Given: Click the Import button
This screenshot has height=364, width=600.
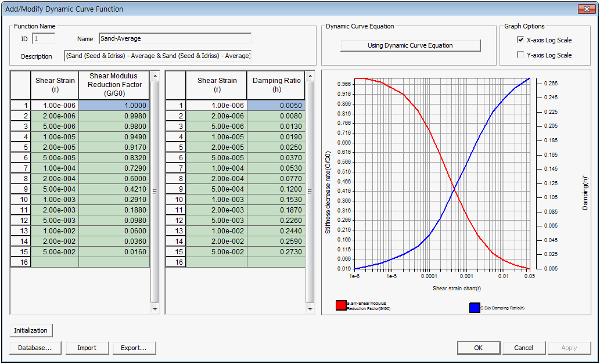Looking at the screenshot, I should [x=87, y=348].
